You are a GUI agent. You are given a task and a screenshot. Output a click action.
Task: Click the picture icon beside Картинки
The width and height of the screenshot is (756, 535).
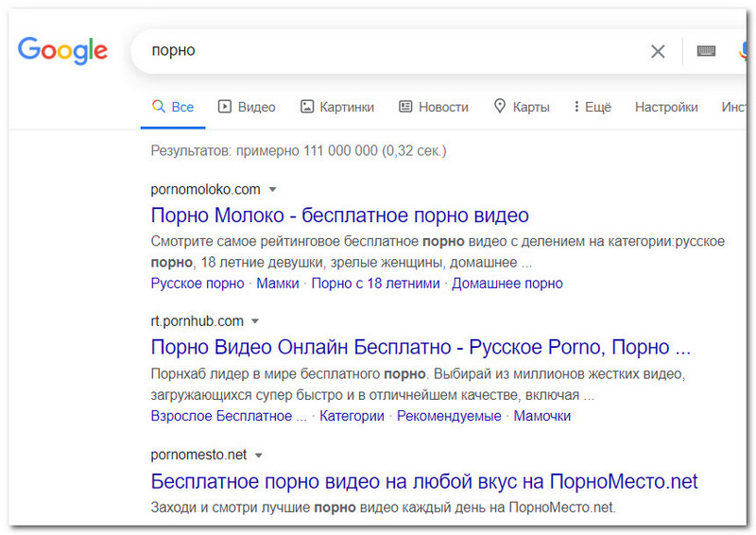coord(306,106)
